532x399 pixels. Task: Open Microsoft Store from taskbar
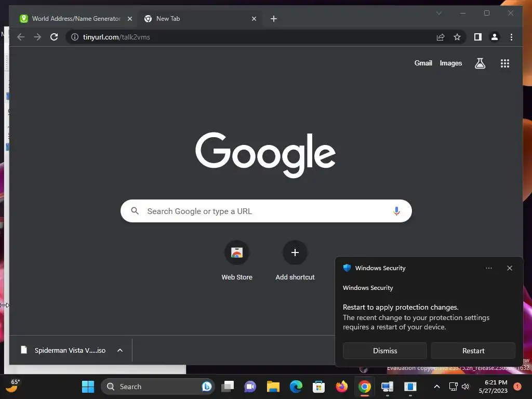(x=318, y=387)
